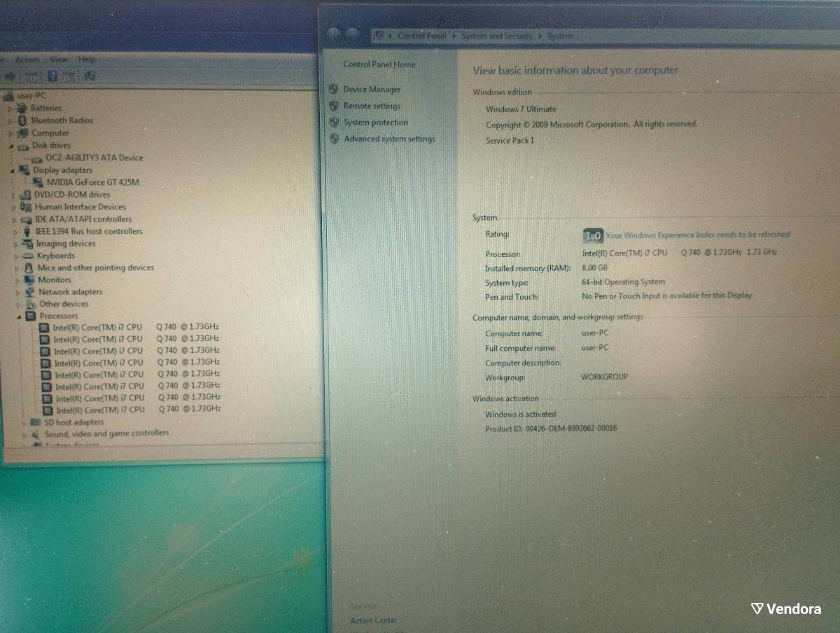Image resolution: width=840 pixels, height=633 pixels.
Task: Open Advanced system settings link
Action: pos(389,139)
